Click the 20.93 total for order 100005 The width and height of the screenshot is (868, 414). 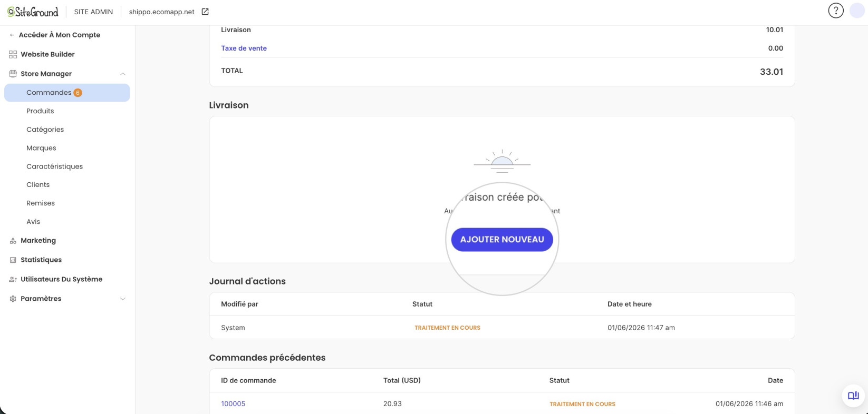(x=392, y=404)
